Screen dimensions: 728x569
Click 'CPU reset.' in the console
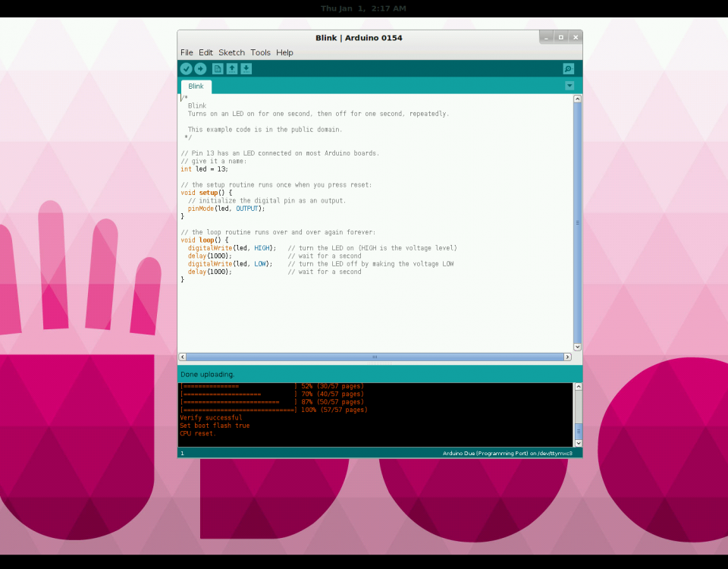point(198,433)
